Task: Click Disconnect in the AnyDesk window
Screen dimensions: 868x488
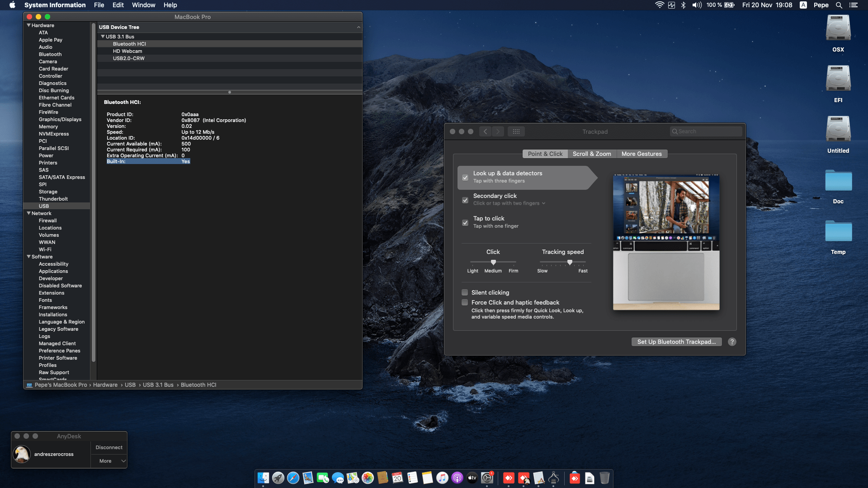Action: click(x=108, y=447)
